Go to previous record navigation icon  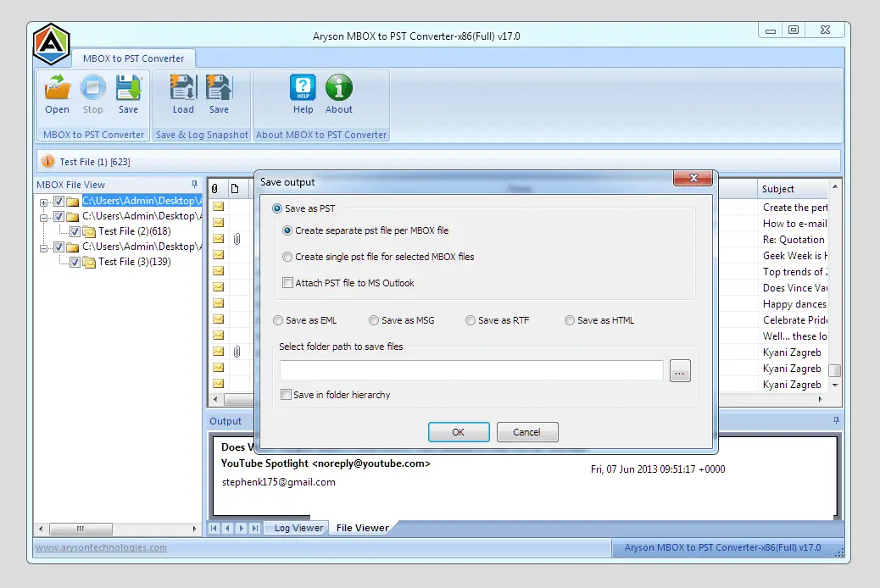(x=227, y=528)
